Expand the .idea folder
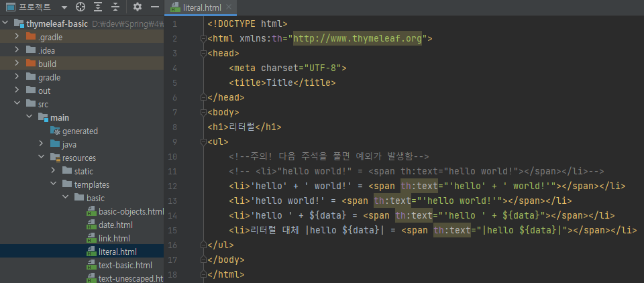The height and width of the screenshot is (283, 644). point(17,50)
